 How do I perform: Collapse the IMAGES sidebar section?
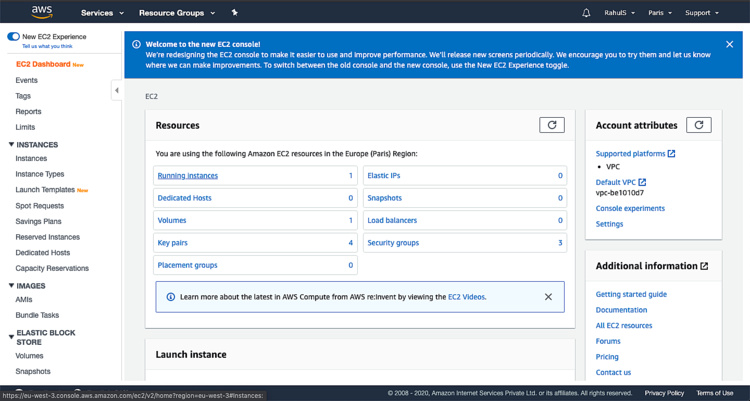9,286
